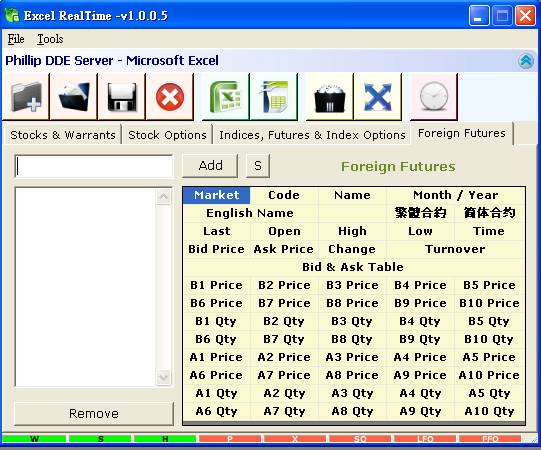Minimize the Excel RealTime window
Screen dimensions: 541x450
pos(479,16)
